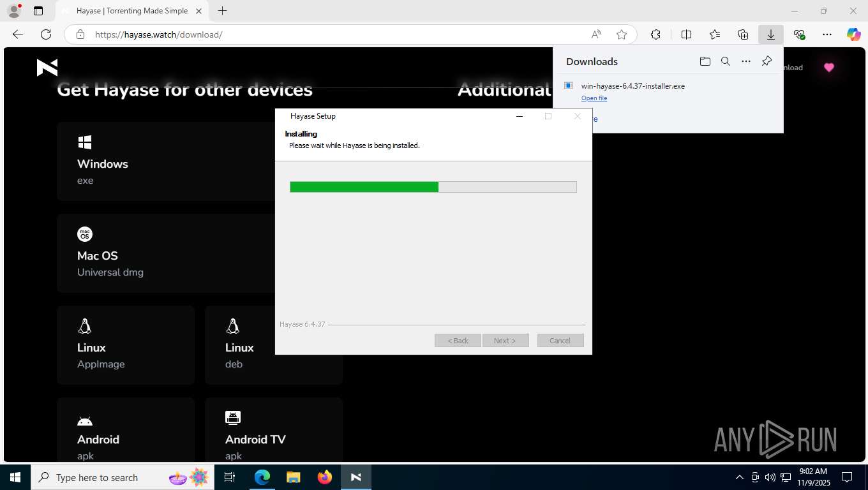Open the Extensions puzzle icon

click(x=655, y=34)
